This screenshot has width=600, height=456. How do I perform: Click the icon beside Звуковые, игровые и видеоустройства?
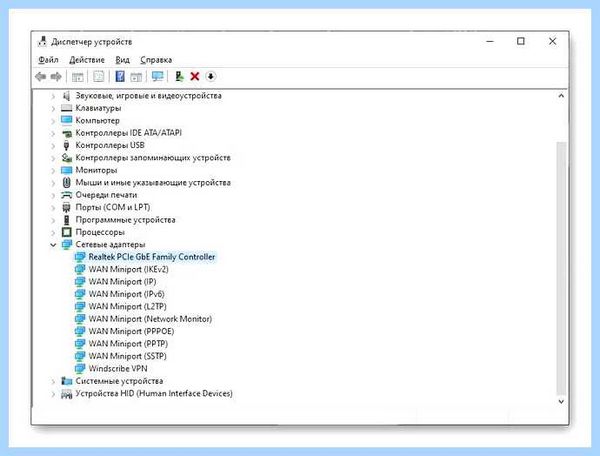pos(67,96)
